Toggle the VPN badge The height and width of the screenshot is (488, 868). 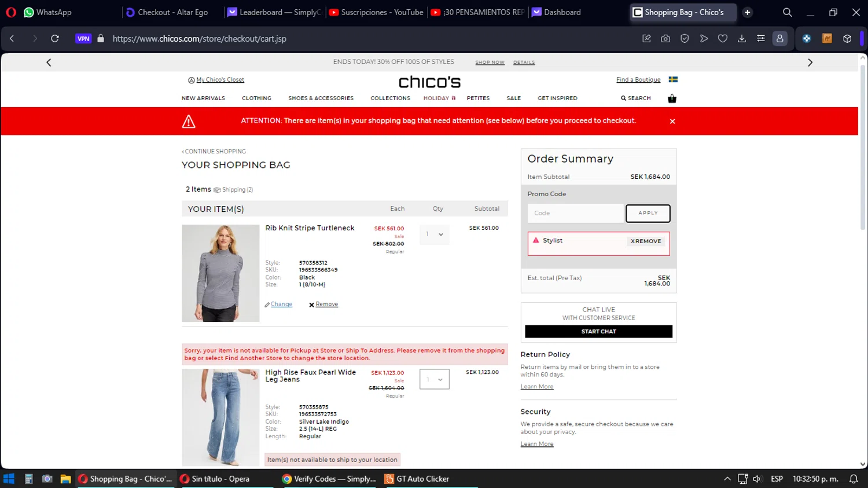83,39
